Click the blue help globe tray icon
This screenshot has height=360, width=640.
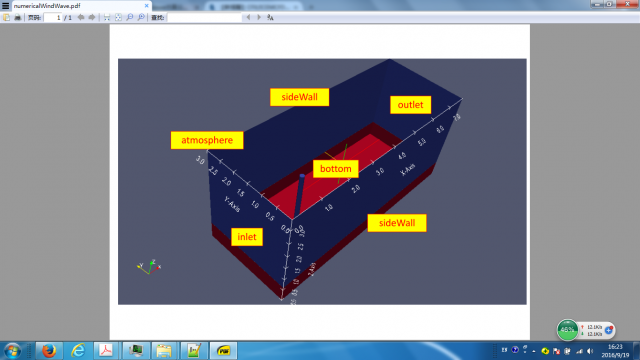point(515,350)
